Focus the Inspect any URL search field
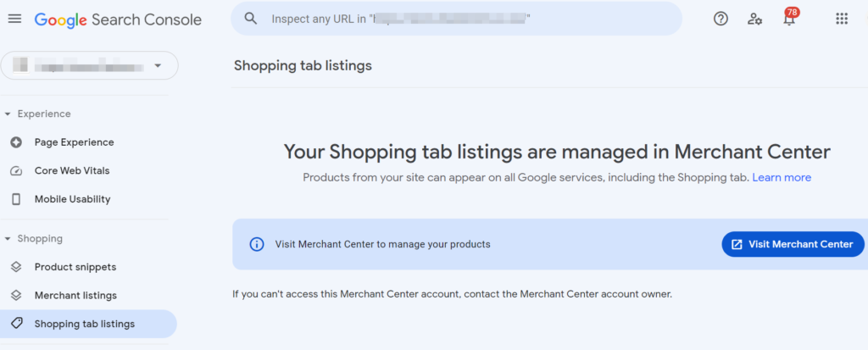 (457, 19)
